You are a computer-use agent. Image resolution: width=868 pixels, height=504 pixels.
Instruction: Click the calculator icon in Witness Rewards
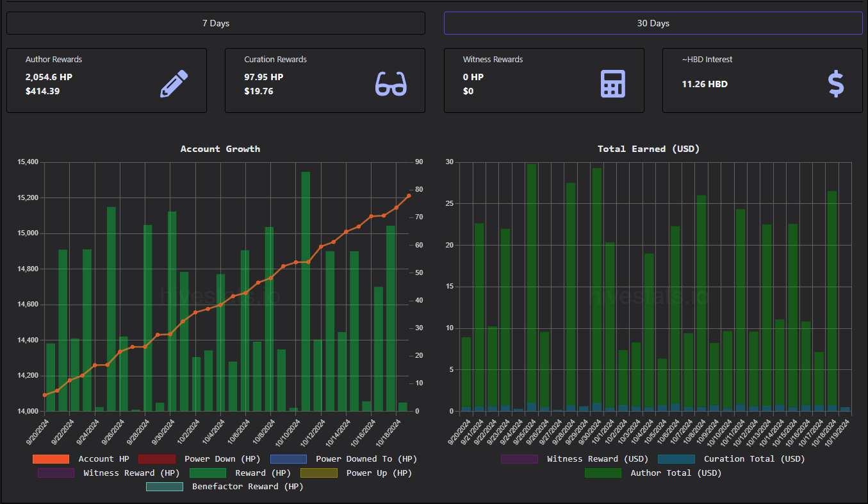(x=612, y=84)
